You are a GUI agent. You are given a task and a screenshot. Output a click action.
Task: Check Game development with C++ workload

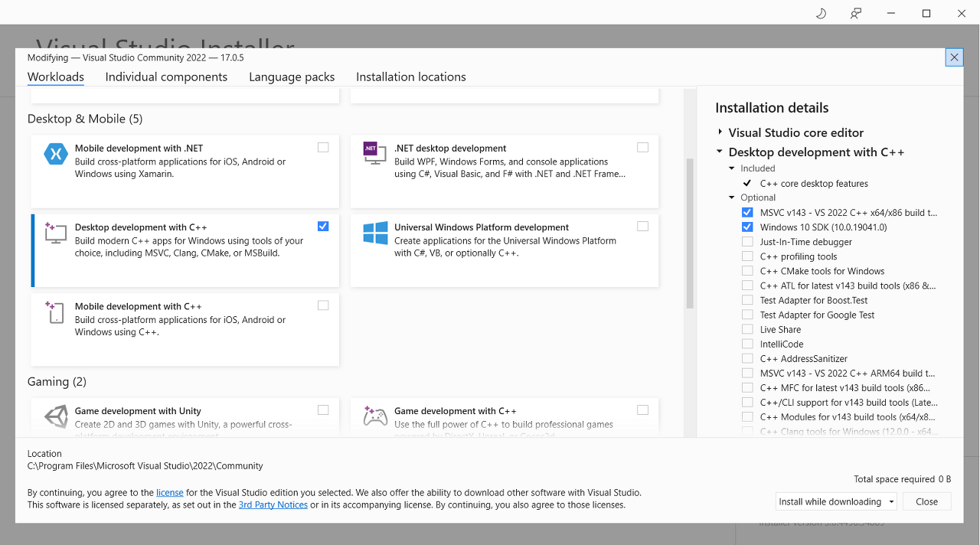(x=642, y=410)
